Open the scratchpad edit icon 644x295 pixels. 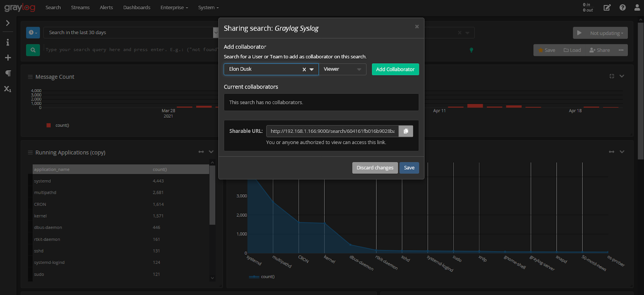click(x=607, y=7)
